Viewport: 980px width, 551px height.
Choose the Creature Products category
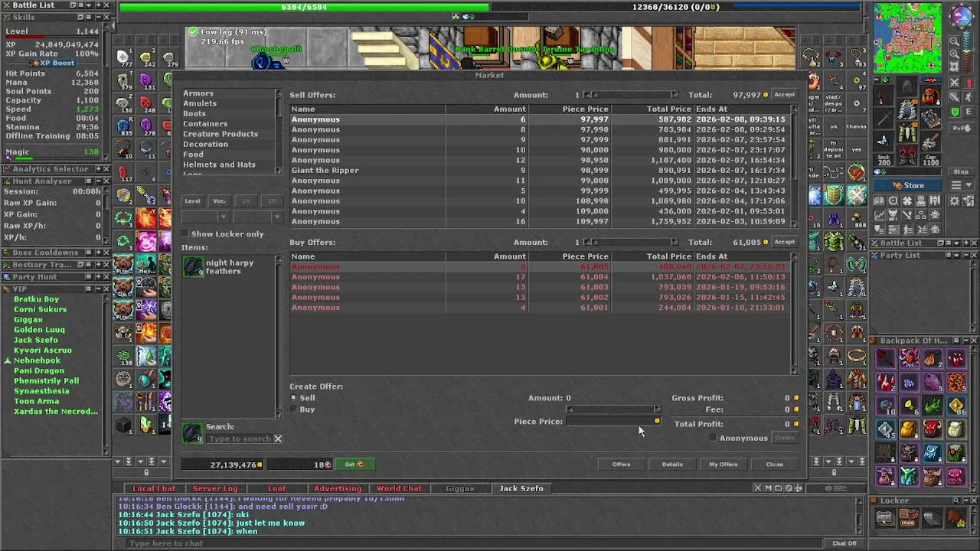pos(220,134)
